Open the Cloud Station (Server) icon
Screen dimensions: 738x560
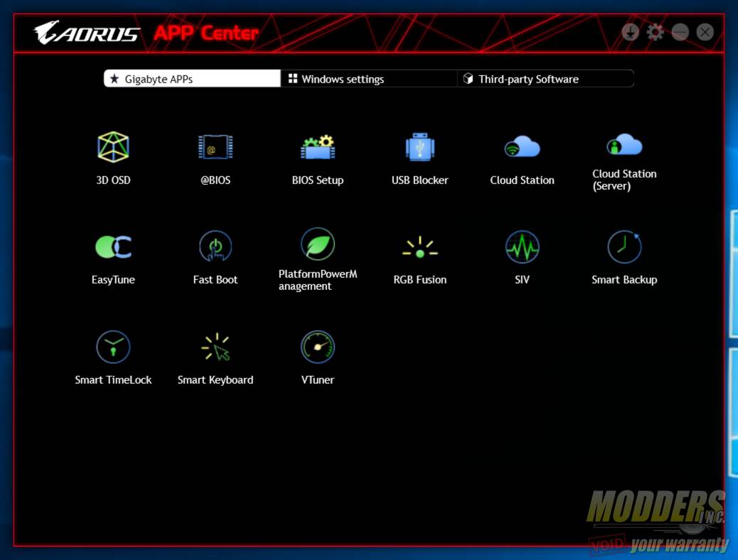click(x=624, y=144)
